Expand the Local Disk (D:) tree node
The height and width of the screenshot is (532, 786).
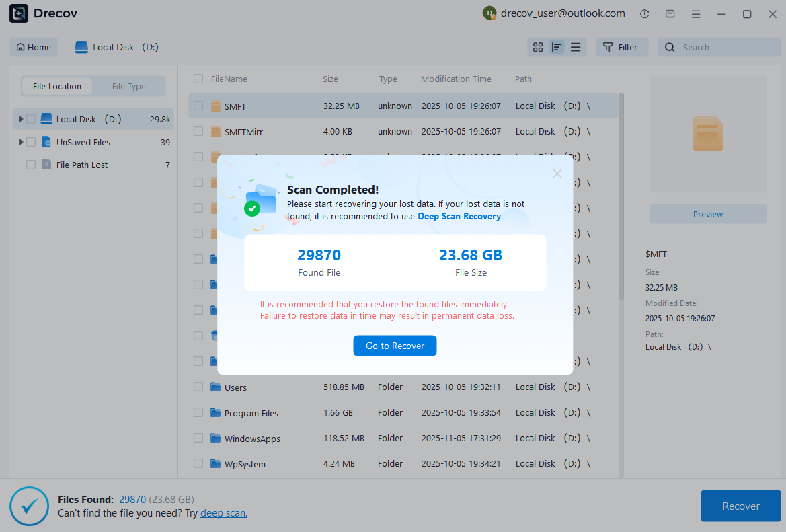[x=19, y=118]
